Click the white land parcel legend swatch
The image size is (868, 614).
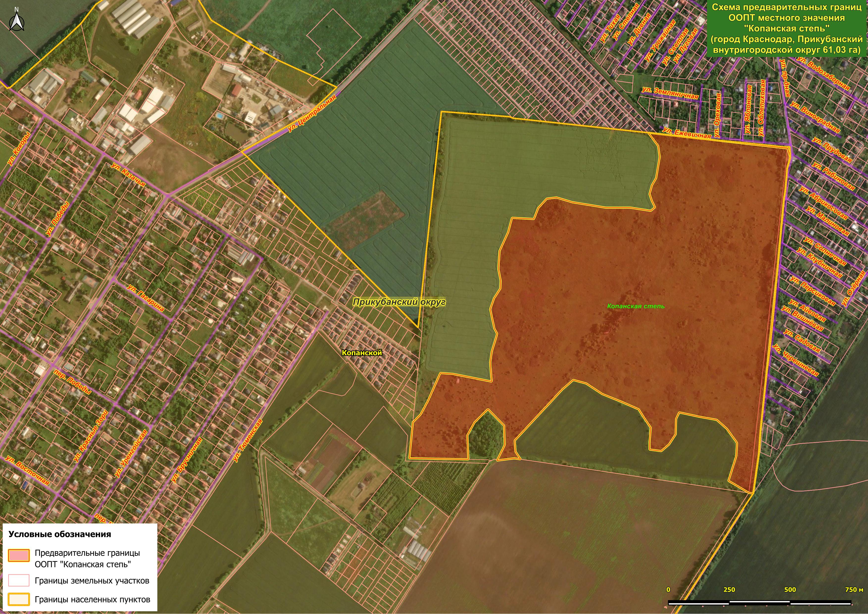point(19,580)
